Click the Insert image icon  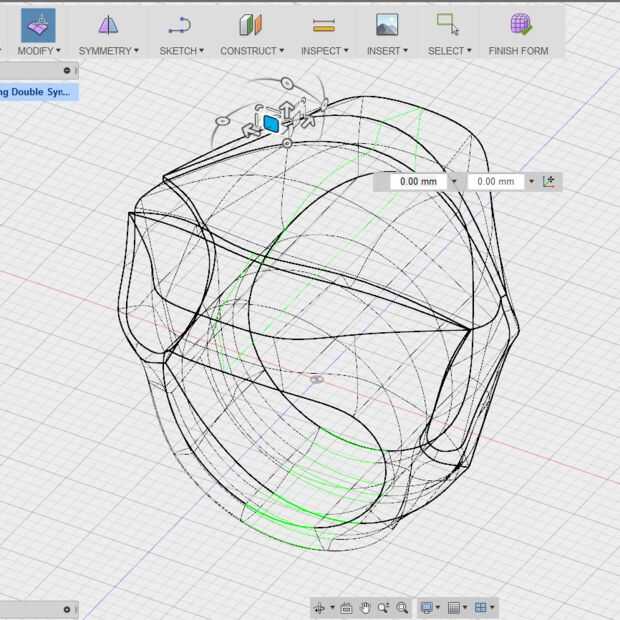point(387,25)
